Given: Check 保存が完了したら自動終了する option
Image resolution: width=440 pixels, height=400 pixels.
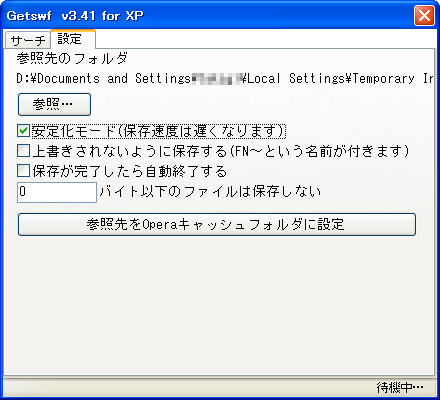Looking at the screenshot, I should pyautogui.click(x=24, y=171).
